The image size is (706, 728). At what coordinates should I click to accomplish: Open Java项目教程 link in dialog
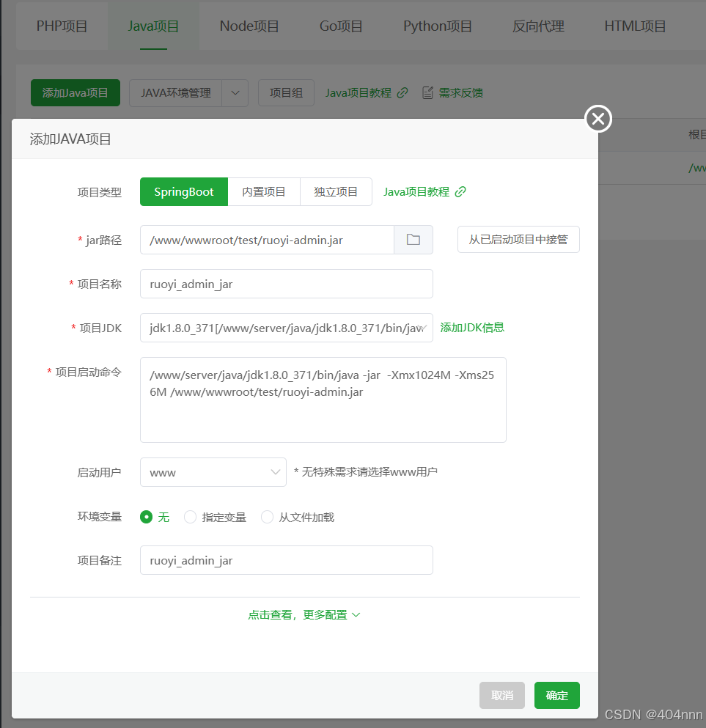tap(416, 192)
